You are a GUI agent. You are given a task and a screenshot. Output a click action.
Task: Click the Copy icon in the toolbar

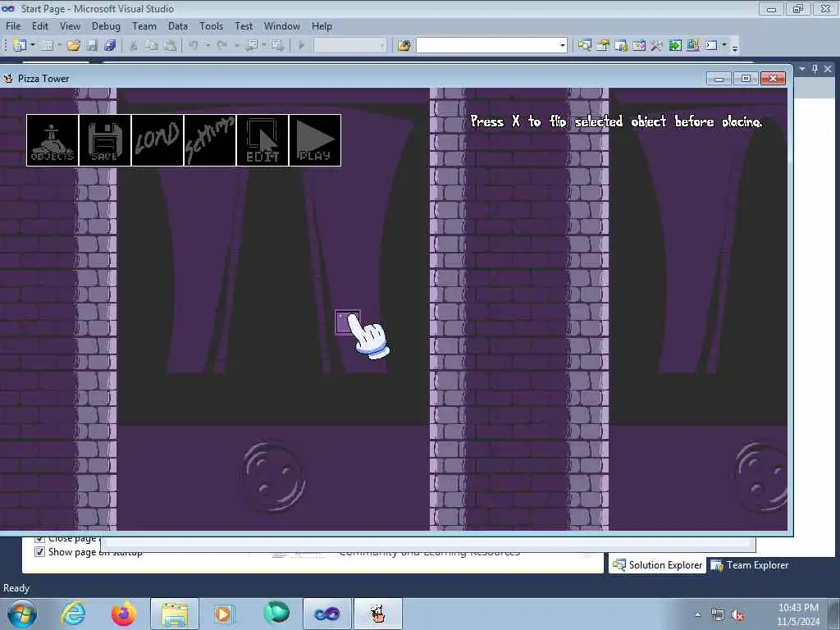[152, 46]
